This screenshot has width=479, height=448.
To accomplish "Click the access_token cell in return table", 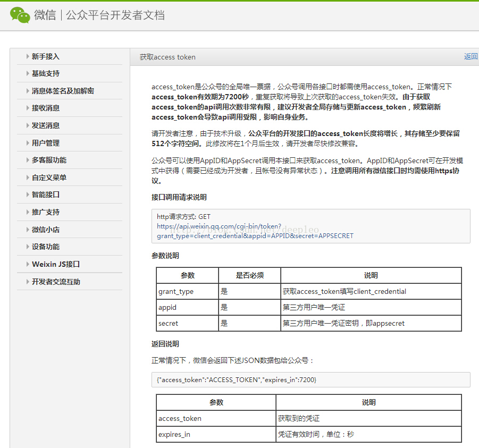I will coord(216,418).
